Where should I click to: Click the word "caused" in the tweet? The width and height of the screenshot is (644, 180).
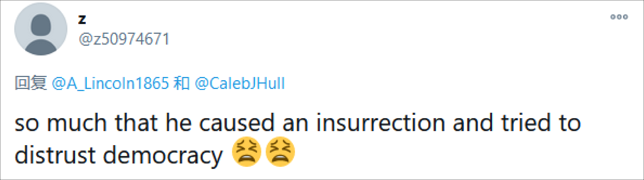tap(236, 123)
